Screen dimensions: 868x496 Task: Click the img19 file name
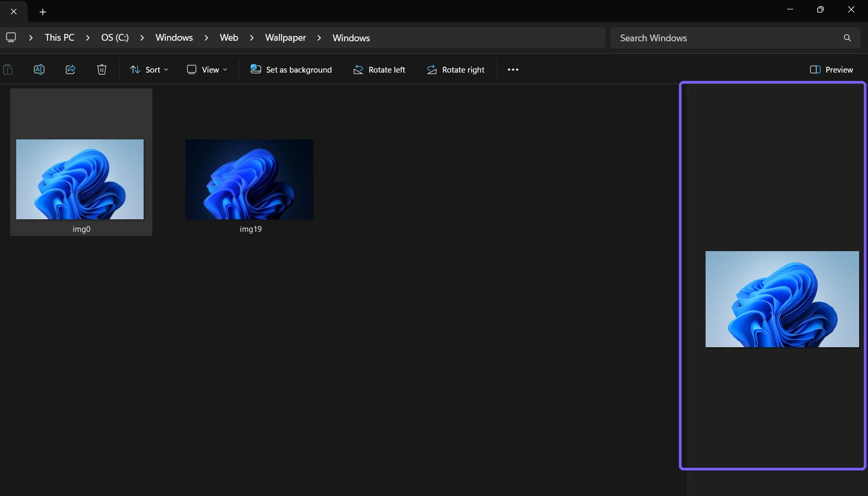(251, 229)
